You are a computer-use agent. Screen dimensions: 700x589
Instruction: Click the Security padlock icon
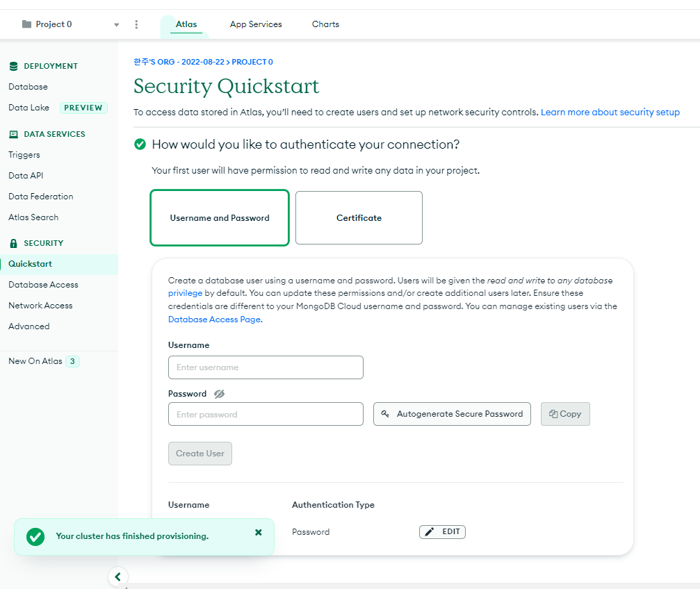[x=13, y=243]
